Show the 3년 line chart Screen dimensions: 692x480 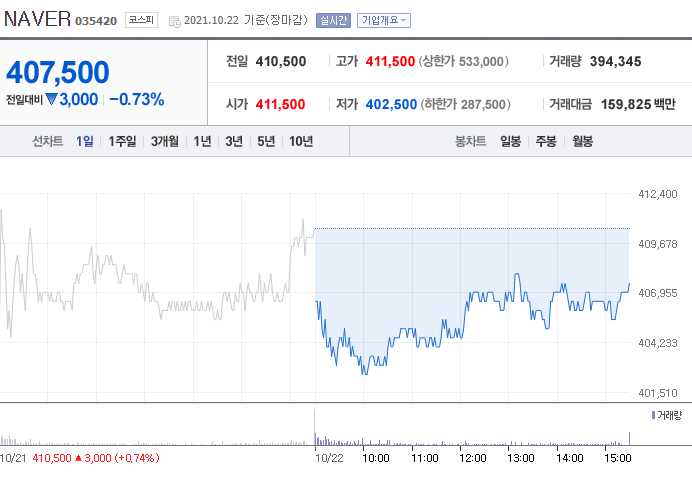coord(234,141)
